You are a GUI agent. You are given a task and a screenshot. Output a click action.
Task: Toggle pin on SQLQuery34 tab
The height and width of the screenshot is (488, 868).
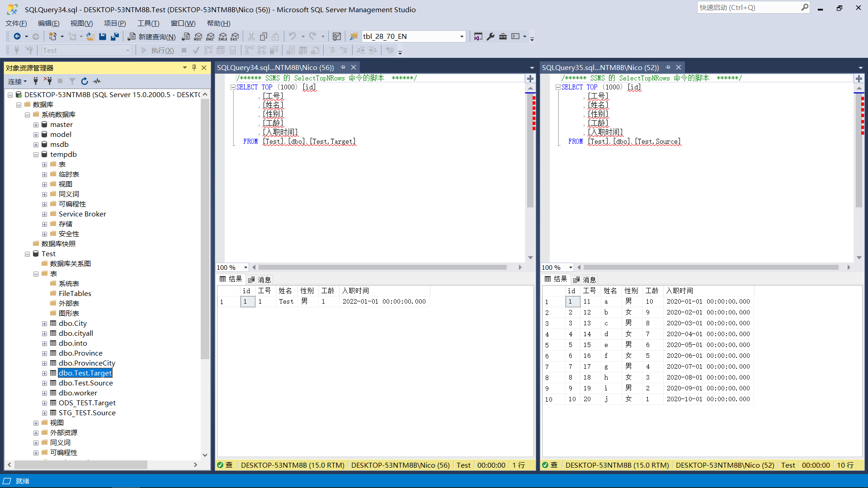(343, 67)
